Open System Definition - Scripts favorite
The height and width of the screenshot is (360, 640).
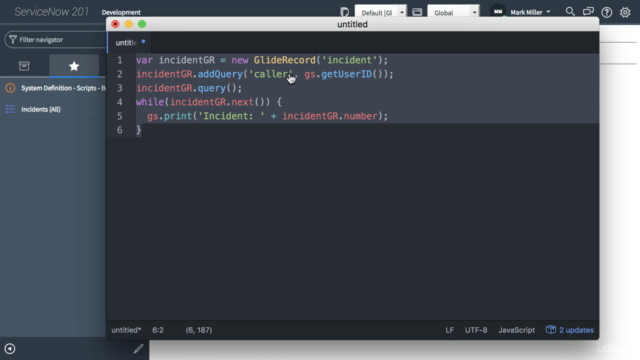point(63,88)
